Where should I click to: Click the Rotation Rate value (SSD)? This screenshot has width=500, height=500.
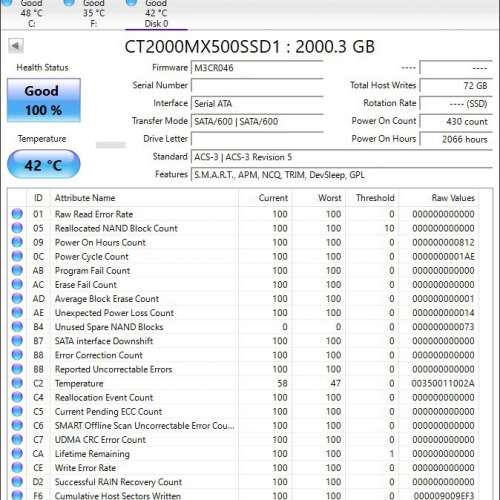[x=456, y=104]
